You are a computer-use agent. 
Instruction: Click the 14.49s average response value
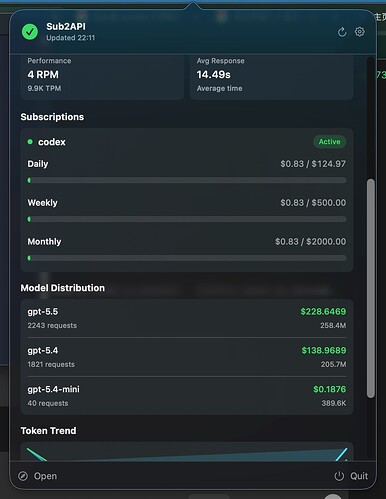(213, 74)
